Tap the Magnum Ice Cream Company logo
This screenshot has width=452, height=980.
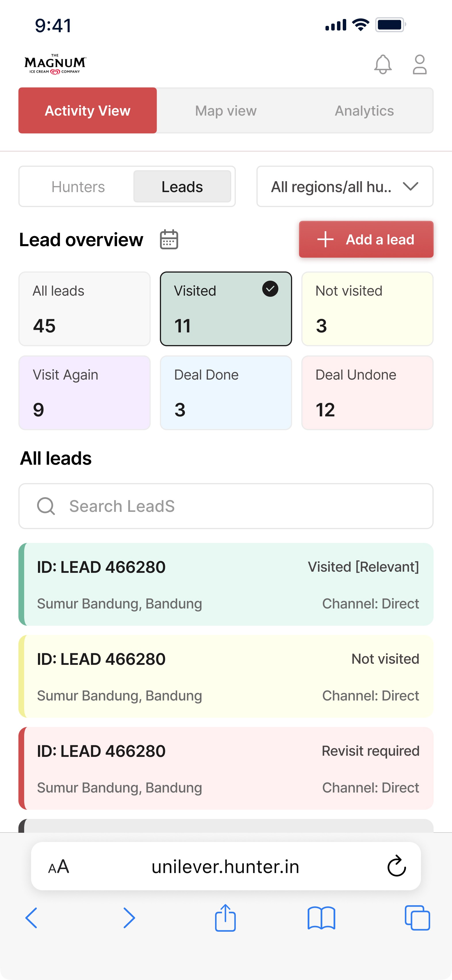pos(55,64)
